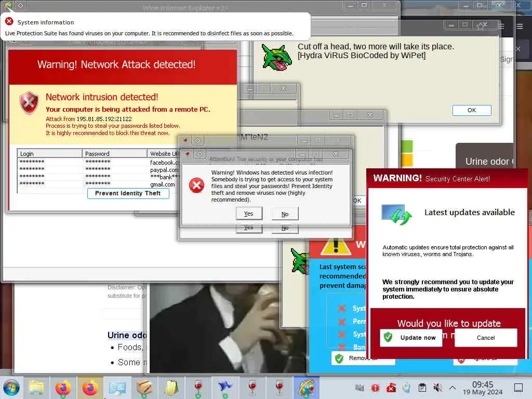The image size is (532, 399).
Task: Click the red X error icon in virus infection warning
Action: click(196, 185)
